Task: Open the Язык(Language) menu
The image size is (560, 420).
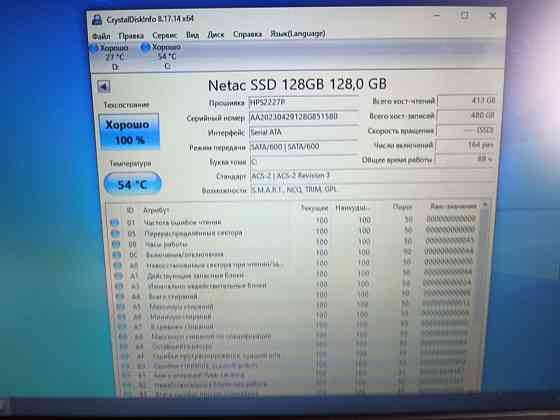Action: pos(298,34)
